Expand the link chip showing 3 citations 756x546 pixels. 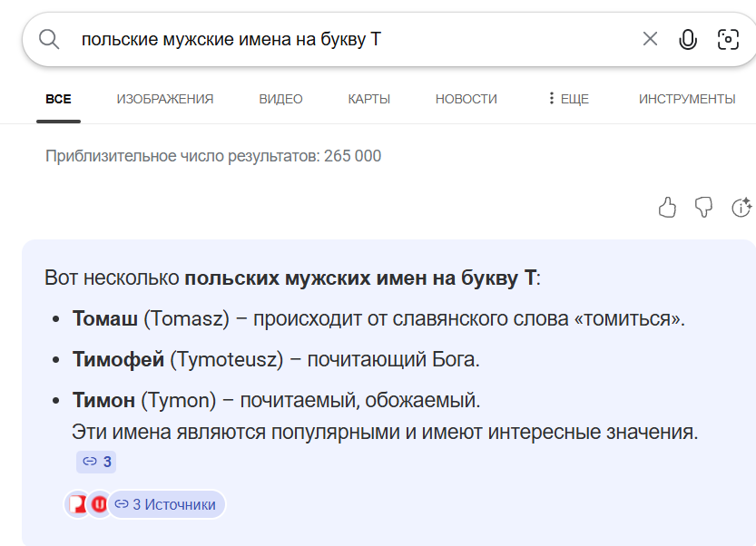tap(95, 462)
